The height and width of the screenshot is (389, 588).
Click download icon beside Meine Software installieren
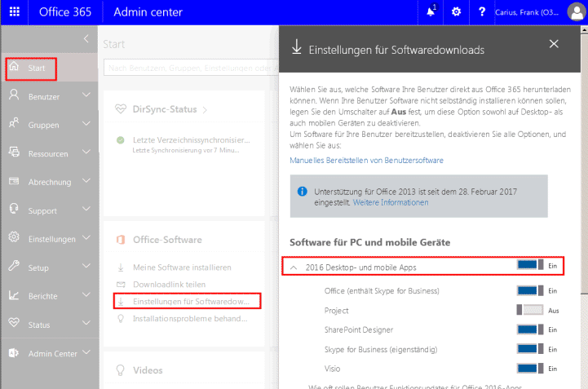click(x=121, y=267)
